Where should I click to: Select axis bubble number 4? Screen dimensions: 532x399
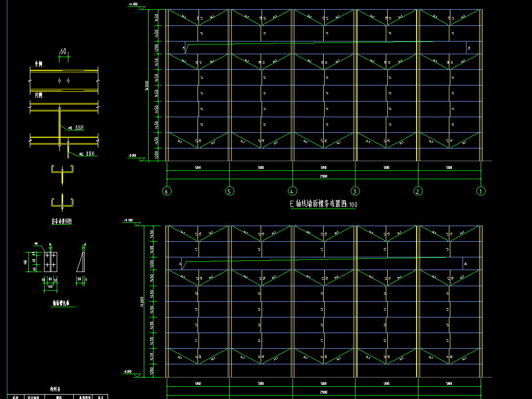tap(292, 191)
